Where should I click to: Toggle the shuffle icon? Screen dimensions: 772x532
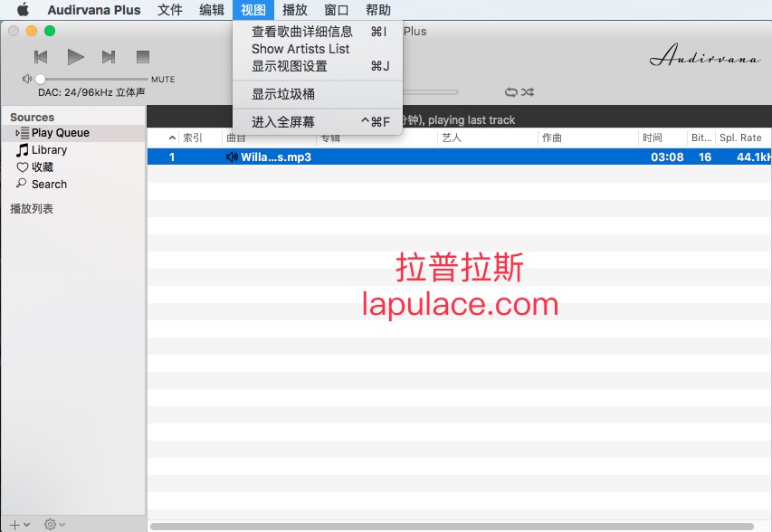(529, 92)
